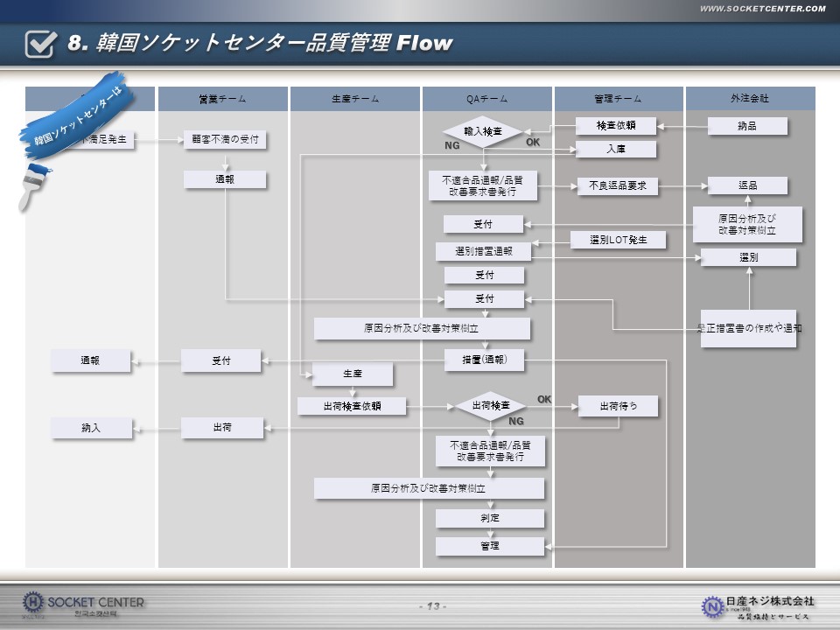Screen dimensions: 840x630
Task: Select the 営業チーム column header
Action: tap(222, 99)
